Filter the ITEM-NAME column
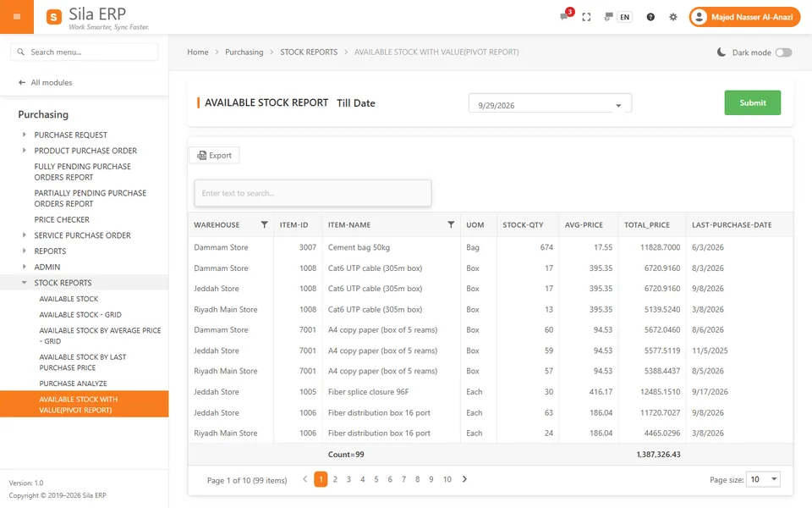The image size is (812, 508). coord(451,224)
